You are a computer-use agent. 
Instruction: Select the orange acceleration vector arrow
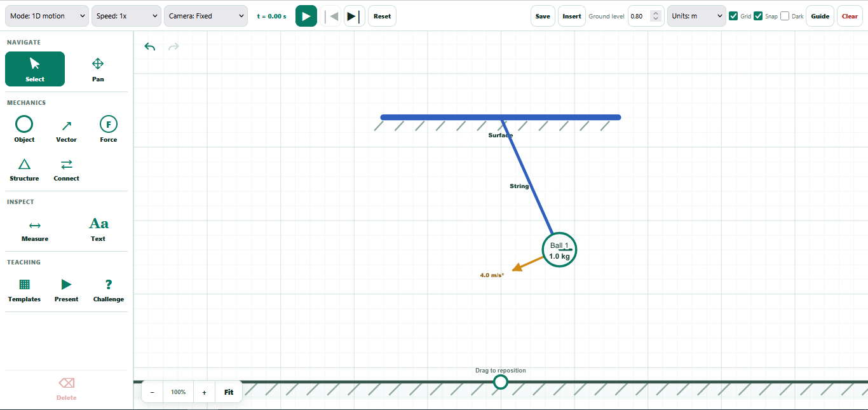tap(527, 264)
